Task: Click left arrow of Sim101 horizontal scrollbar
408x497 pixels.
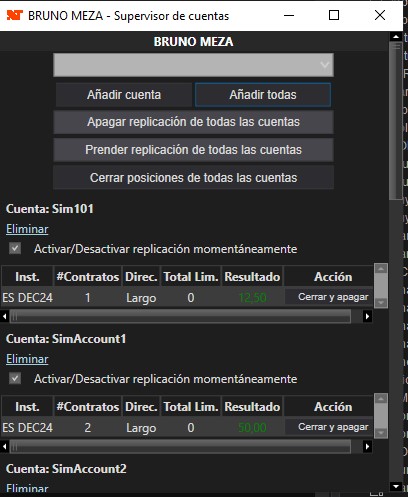Action: point(5,316)
